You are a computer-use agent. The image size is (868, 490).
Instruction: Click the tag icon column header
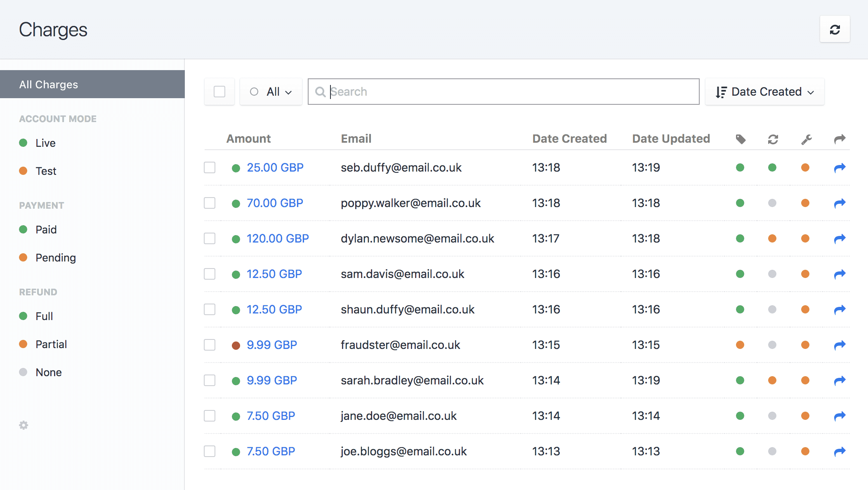click(741, 139)
